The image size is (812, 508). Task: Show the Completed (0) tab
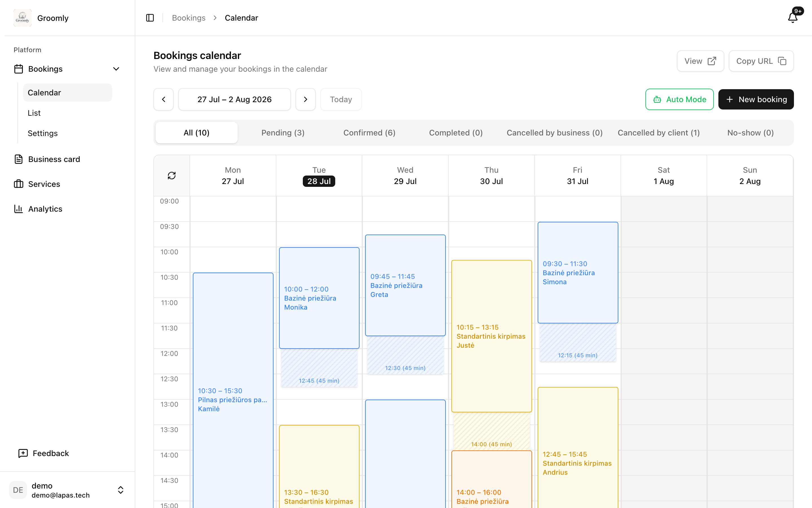click(x=456, y=133)
